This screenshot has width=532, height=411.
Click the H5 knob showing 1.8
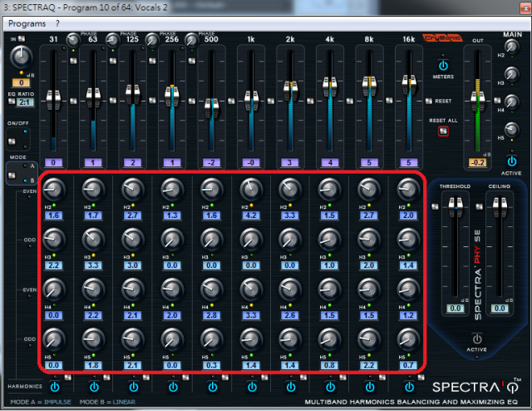93,339
